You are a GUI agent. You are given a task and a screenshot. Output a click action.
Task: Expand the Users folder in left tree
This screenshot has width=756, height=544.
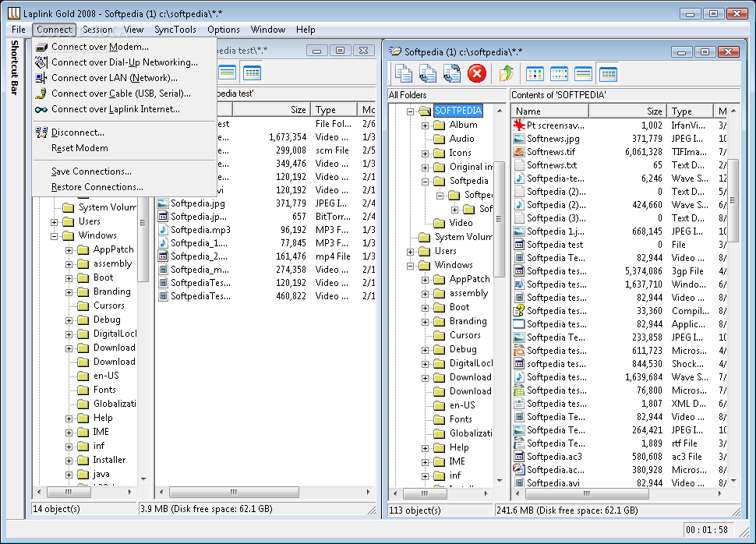click(x=54, y=222)
